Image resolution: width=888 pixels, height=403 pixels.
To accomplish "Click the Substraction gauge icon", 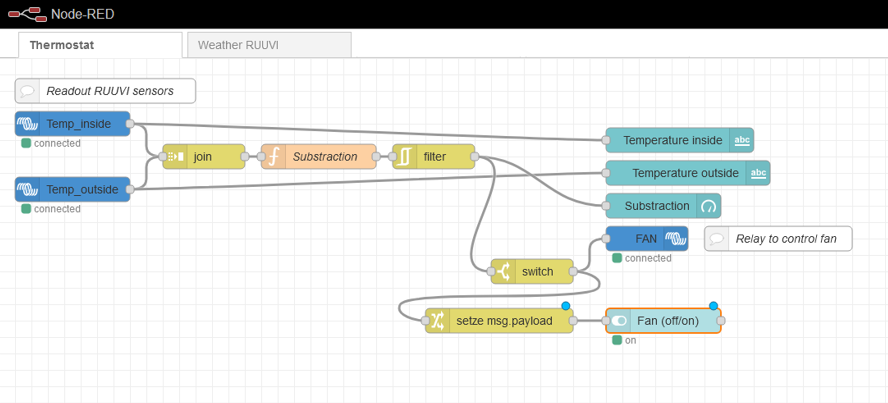I will 708,206.
